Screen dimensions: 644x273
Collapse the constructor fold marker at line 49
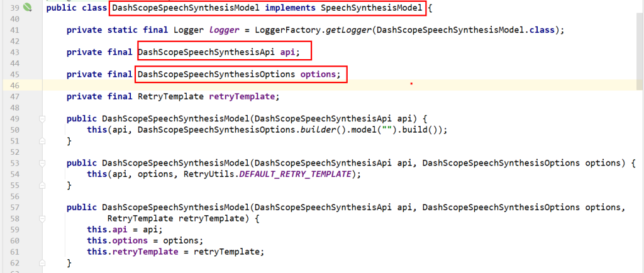coord(42,118)
